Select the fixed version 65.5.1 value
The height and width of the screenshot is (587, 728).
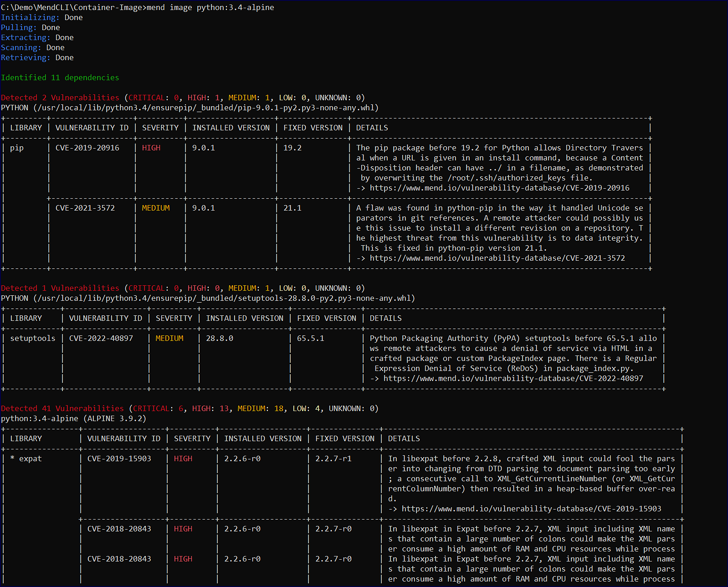311,338
